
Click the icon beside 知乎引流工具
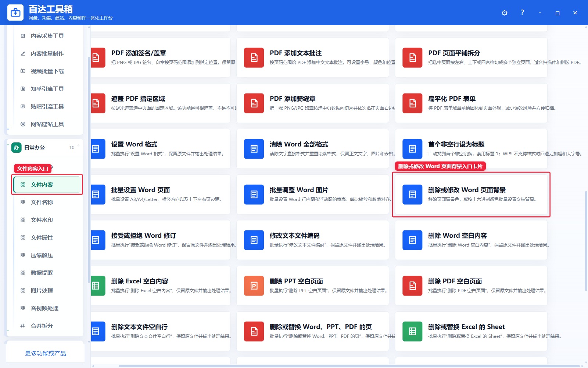tap(23, 89)
